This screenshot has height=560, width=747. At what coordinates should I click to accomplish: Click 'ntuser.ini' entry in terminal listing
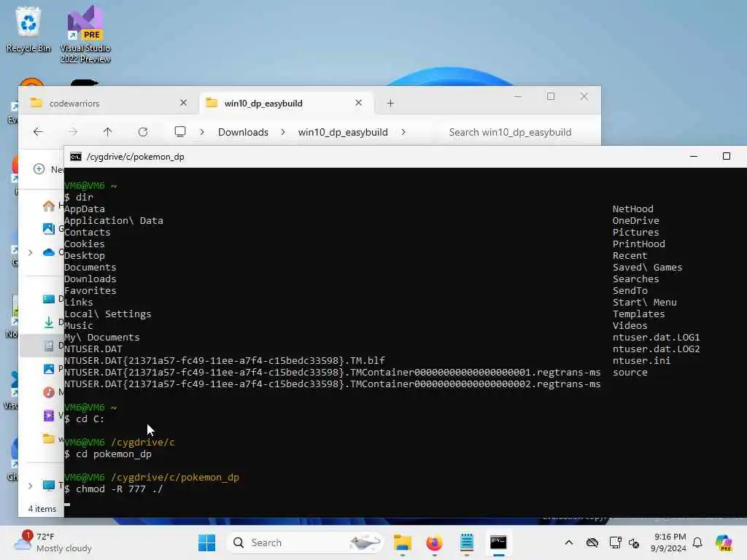(x=641, y=361)
